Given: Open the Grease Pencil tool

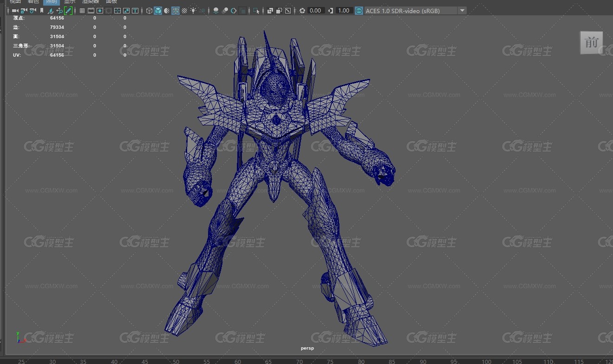Looking at the screenshot, I should (x=68, y=10).
